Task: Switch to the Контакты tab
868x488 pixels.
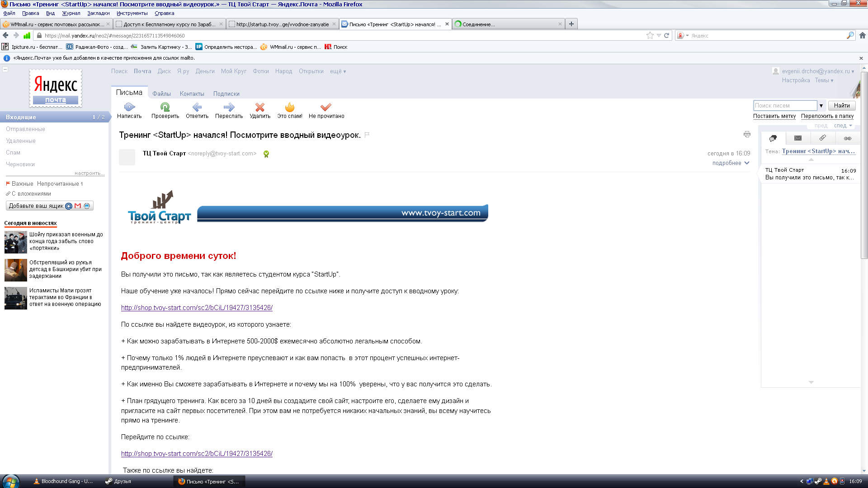Action: click(x=192, y=94)
